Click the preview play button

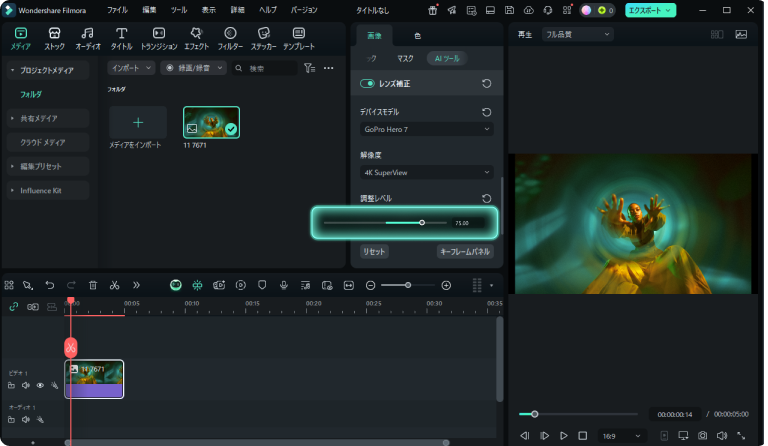[x=563, y=435]
